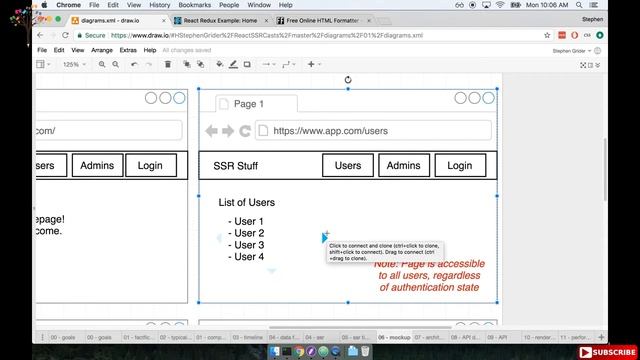Open the line color pencil tool
The width and height of the screenshot is (640, 360).
click(x=233, y=64)
